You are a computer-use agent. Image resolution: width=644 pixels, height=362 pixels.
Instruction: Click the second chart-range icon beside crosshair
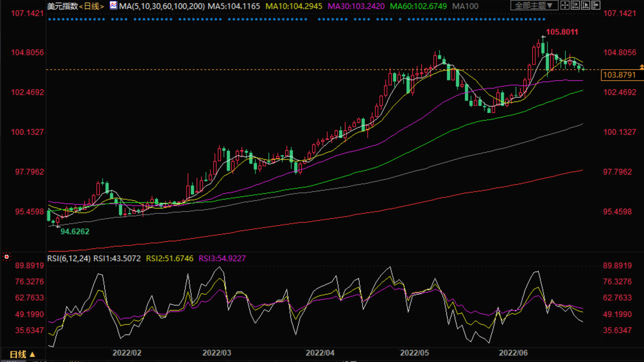coord(575,6)
